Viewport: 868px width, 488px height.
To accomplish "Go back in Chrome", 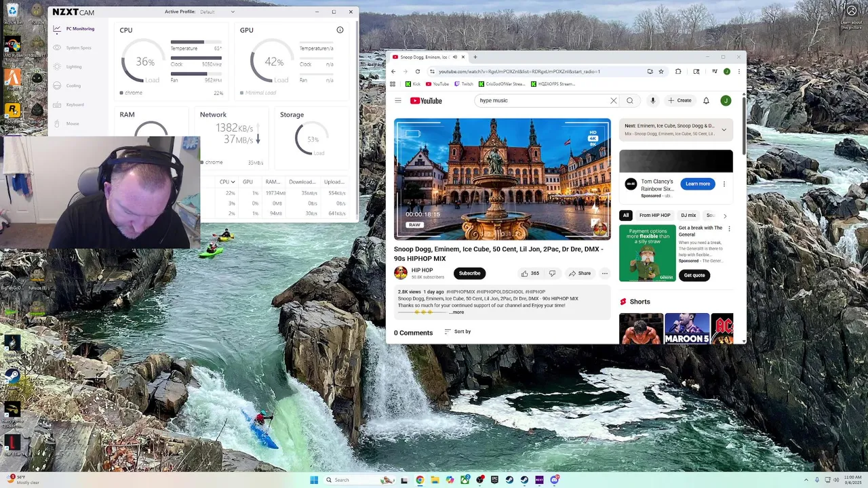I will click(393, 71).
